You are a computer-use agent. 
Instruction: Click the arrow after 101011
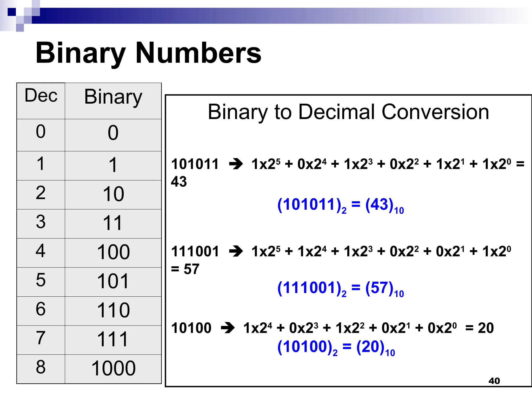click(x=236, y=164)
